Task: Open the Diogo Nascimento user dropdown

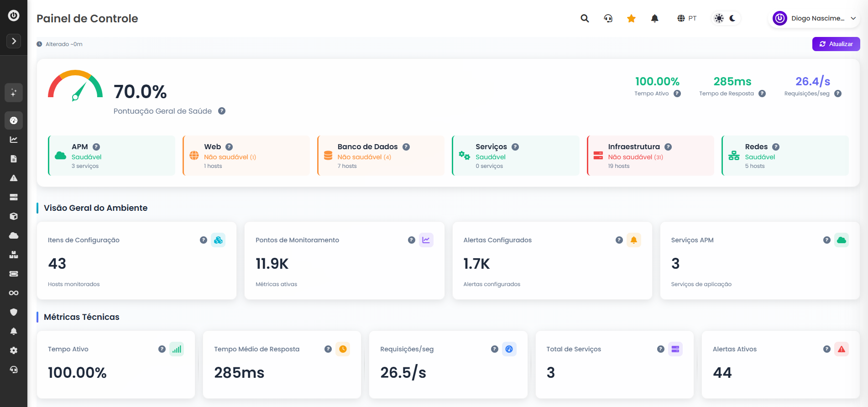Action: pyautogui.click(x=814, y=18)
